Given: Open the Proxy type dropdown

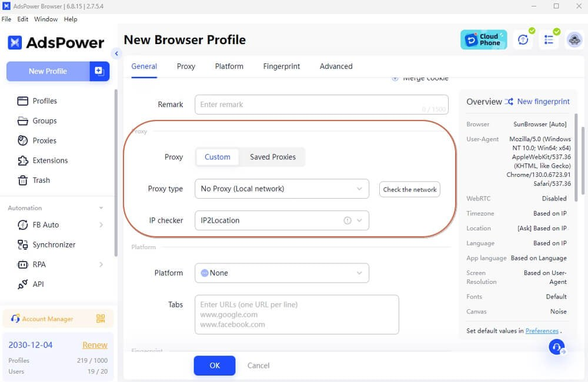Looking at the screenshot, I should point(282,189).
